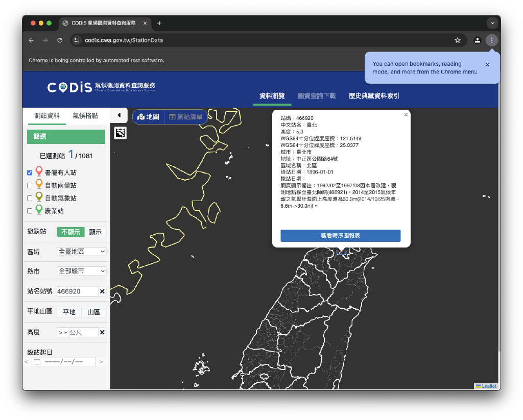The width and height of the screenshot is (523, 420).
Task: Click the yellow pin icon beside 自動雨量站
Action: [40, 185]
